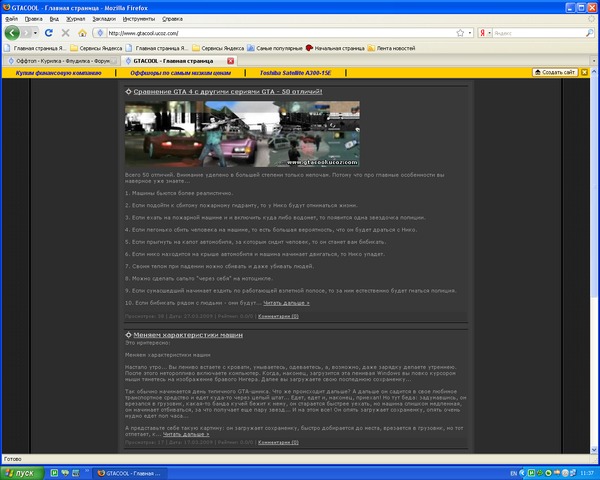This screenshot has width=600, height=480.
Task: Expand the Quick Launch overflow chevron
Action: pyautogui.click(x=86, y=471)
